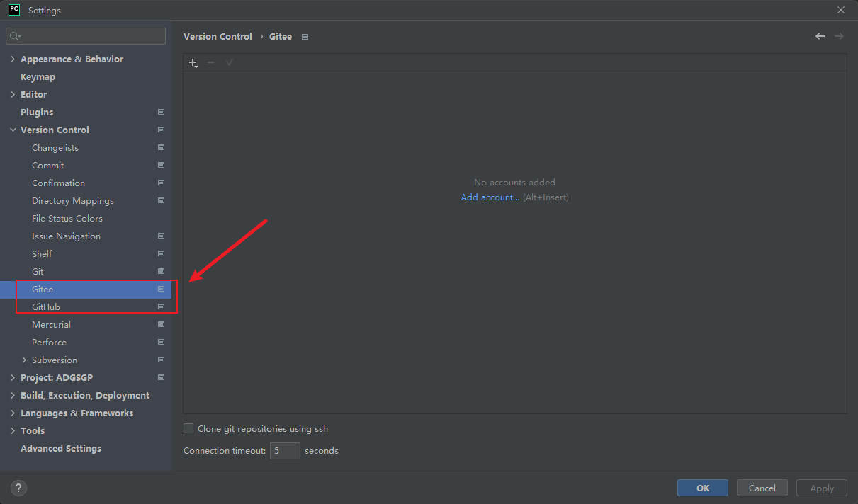Click the add account plus icon
The image size is (858, 504).
pyautogui.click(x=193, y=63)
